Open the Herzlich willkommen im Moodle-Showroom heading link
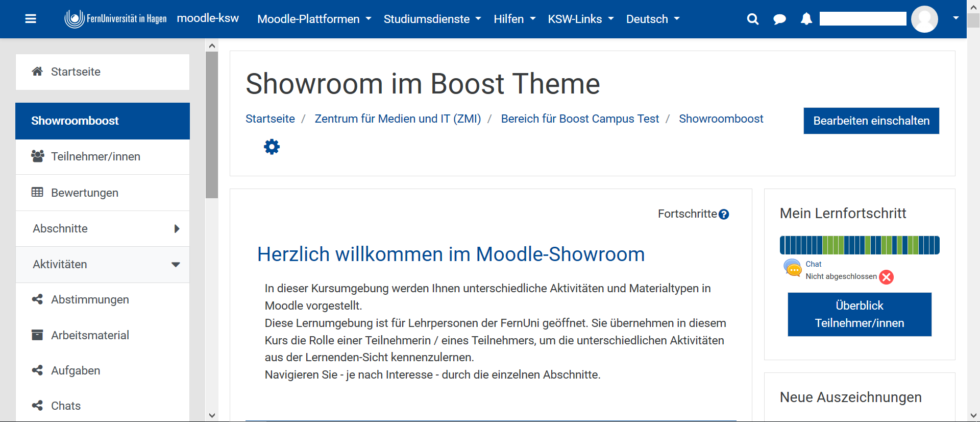 (451, 254)
